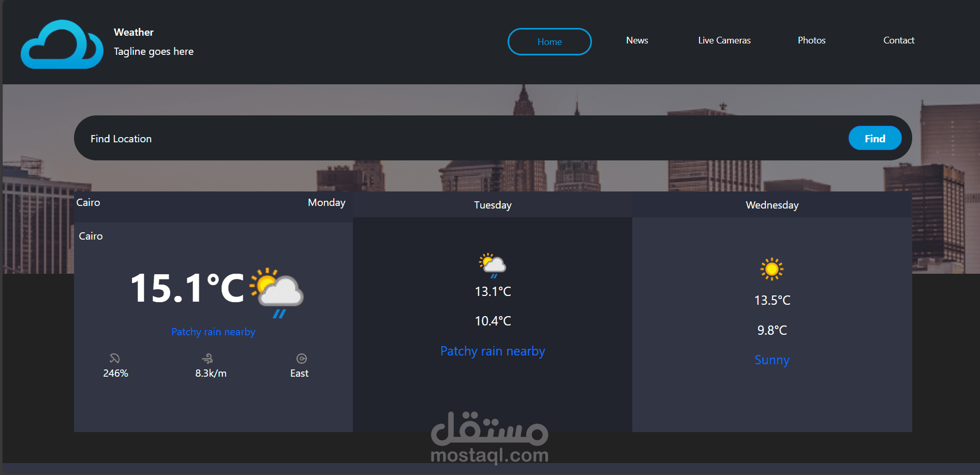Select the umbrella precipitation icon
The width and height of the screenshot is (980, 475).
point(115,358)
